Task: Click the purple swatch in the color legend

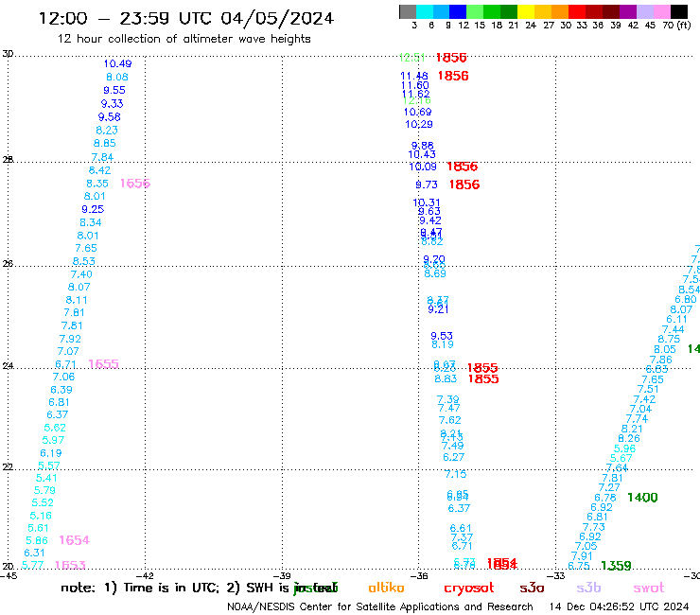Action: pos(628,11)
